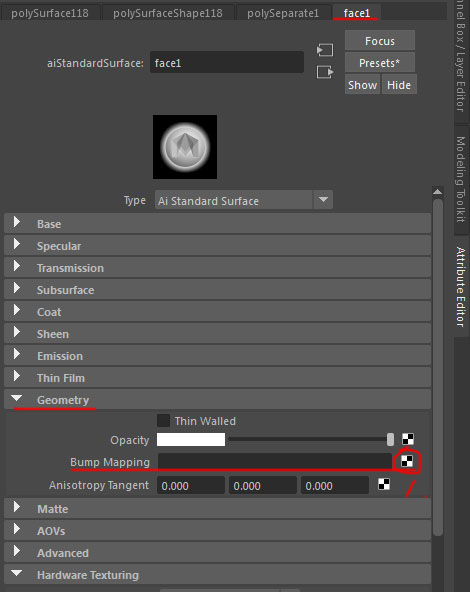The height and width of the screenshot is (592, 470).
Task: Switch to the polySeparate1 tab
Action: 283,13
